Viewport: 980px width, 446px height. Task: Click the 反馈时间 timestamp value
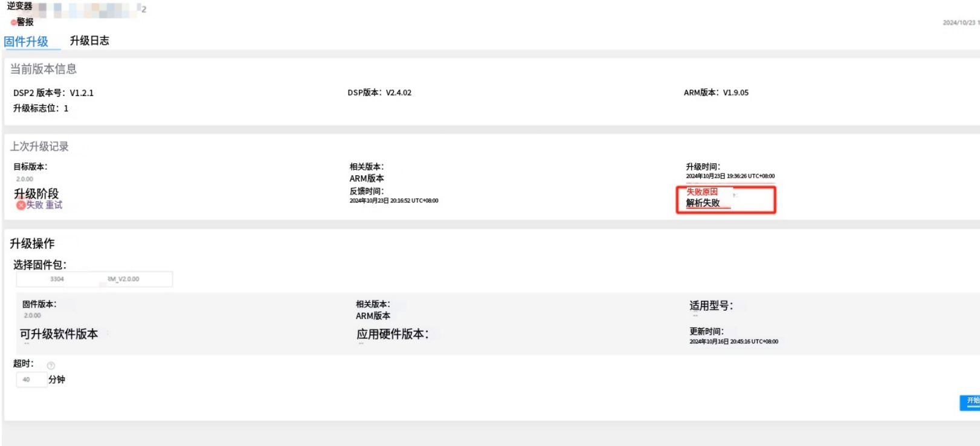pos(394,201)
